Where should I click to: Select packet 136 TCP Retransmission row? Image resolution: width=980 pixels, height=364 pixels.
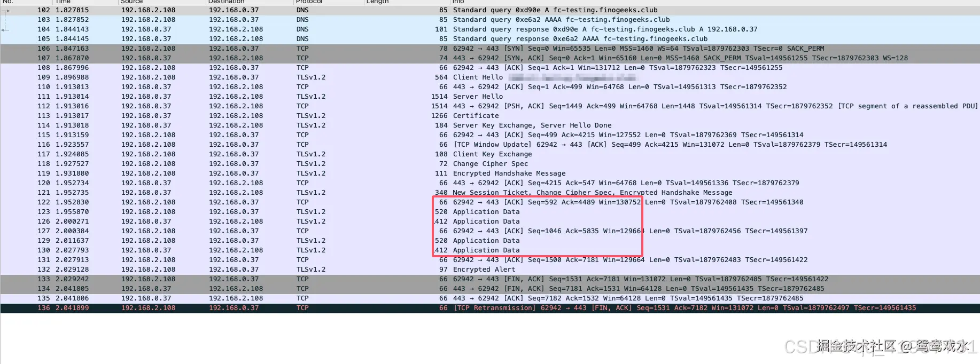[490, 308]
